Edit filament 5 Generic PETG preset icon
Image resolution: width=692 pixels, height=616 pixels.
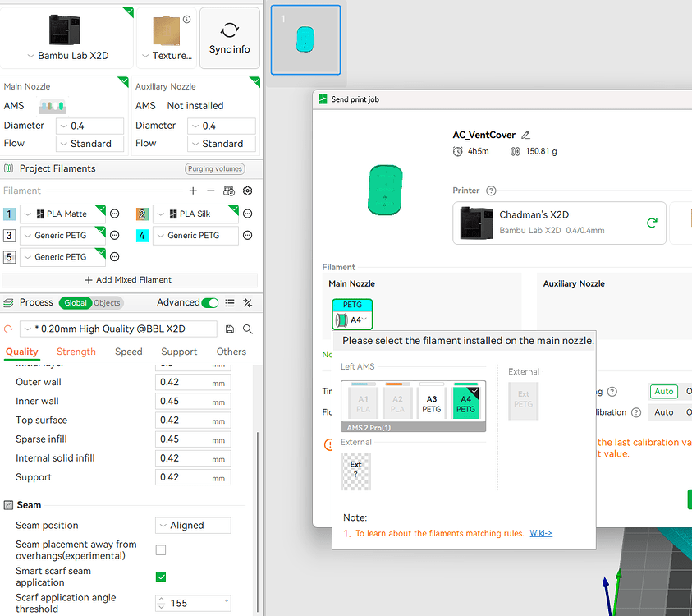pos(115,257)
